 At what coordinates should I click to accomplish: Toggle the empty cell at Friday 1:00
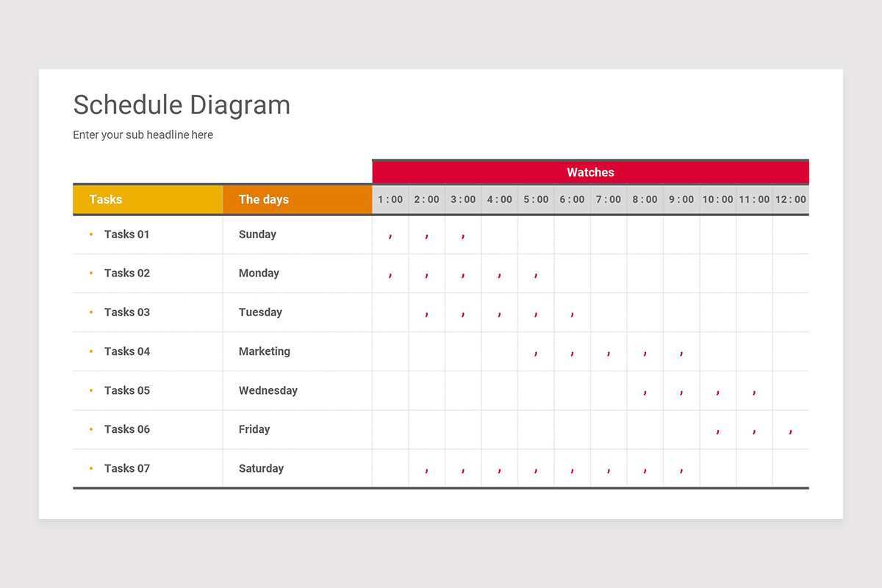(x=390, y=429)
